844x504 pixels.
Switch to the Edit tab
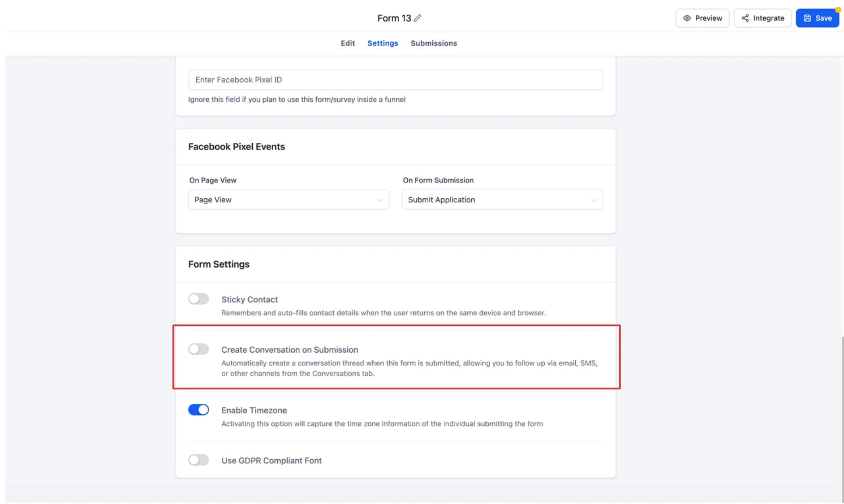click(347, 43)
